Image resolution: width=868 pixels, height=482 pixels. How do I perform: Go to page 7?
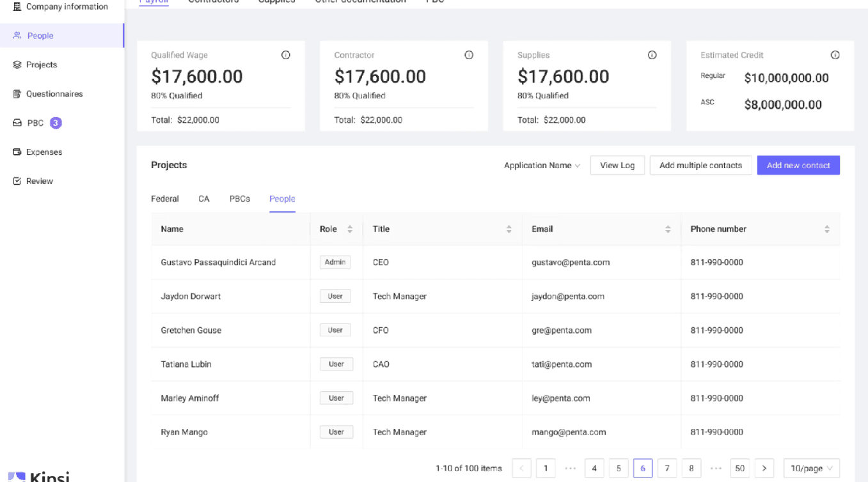point(667,469)
